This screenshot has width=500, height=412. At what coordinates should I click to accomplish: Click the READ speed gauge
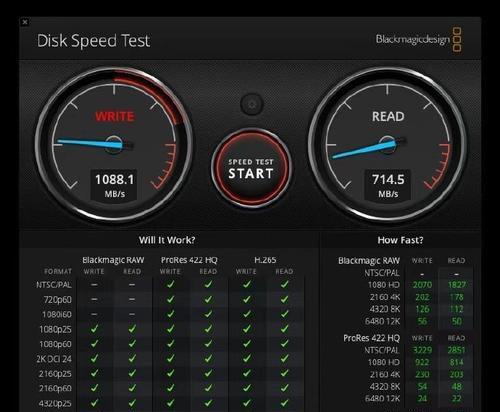[x=387, y=144]
